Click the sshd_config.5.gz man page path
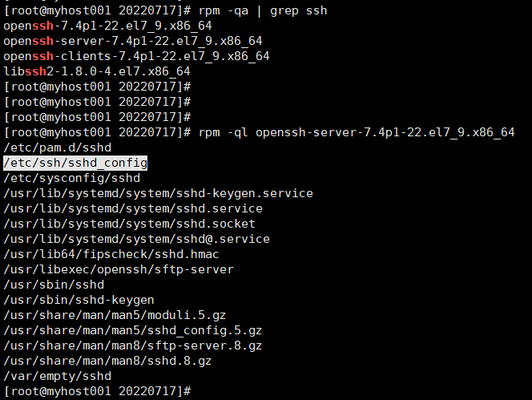Screen dimensions: 532x400 (x=132, y=329)
